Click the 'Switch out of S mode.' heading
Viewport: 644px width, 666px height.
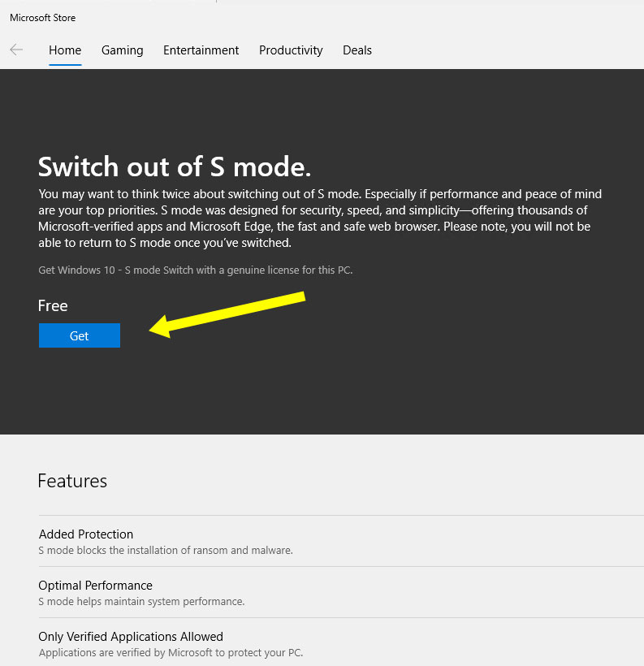(x=175, y=166)
